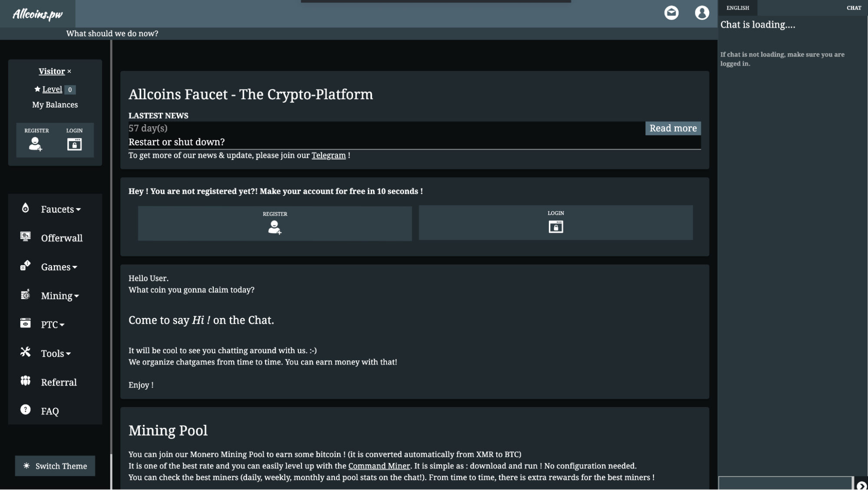Click the large LOGIN button in main panel
The height and width of the screenshot is (490, 868).
(x=556, y=222)
